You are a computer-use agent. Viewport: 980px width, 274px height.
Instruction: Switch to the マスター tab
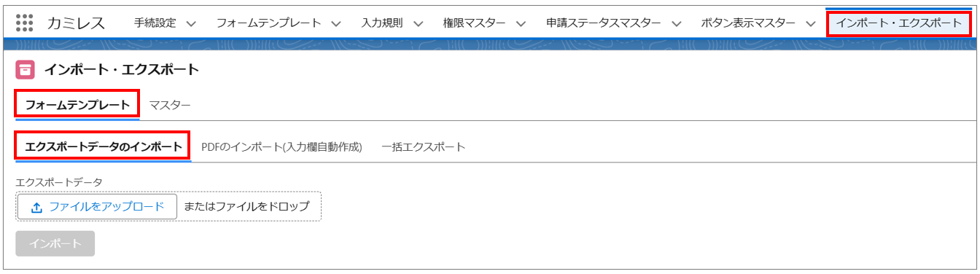click(170, 106)
